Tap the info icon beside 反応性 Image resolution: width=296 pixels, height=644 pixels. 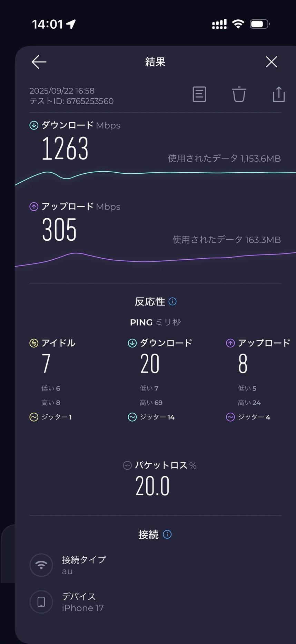click(172, 301)
